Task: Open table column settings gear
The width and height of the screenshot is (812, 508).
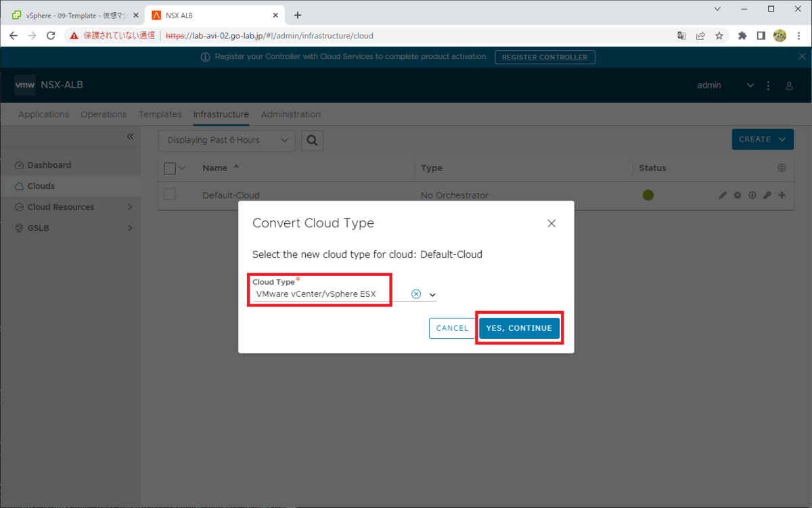Action: pyautogui.click(x=782, y=168)
